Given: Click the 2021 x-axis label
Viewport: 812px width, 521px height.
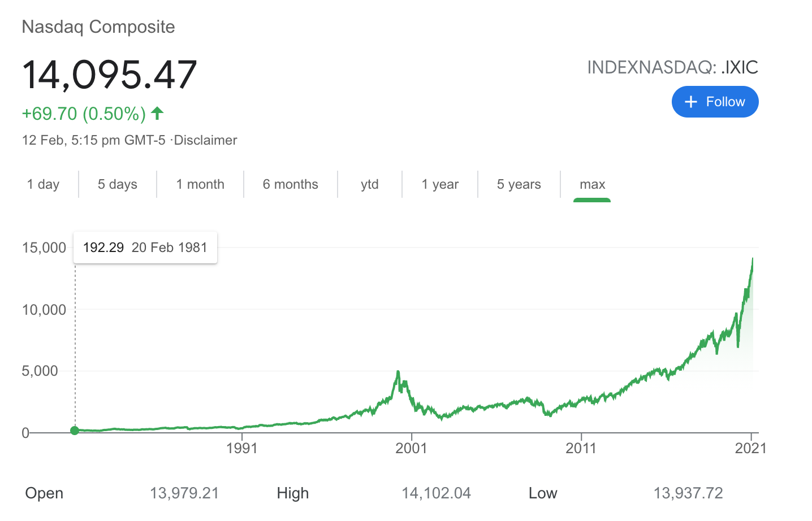Looking at the screenshot, I should coord(751,449).
